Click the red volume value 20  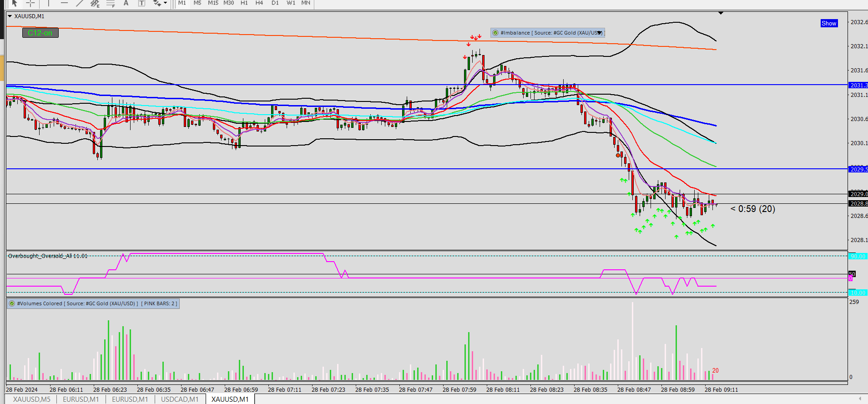point(715,371)
